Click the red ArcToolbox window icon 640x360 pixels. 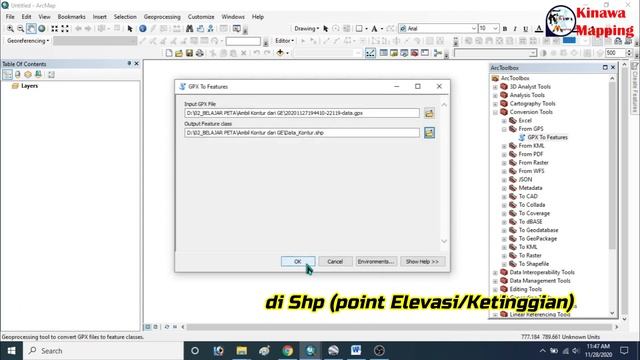(414, 53)
